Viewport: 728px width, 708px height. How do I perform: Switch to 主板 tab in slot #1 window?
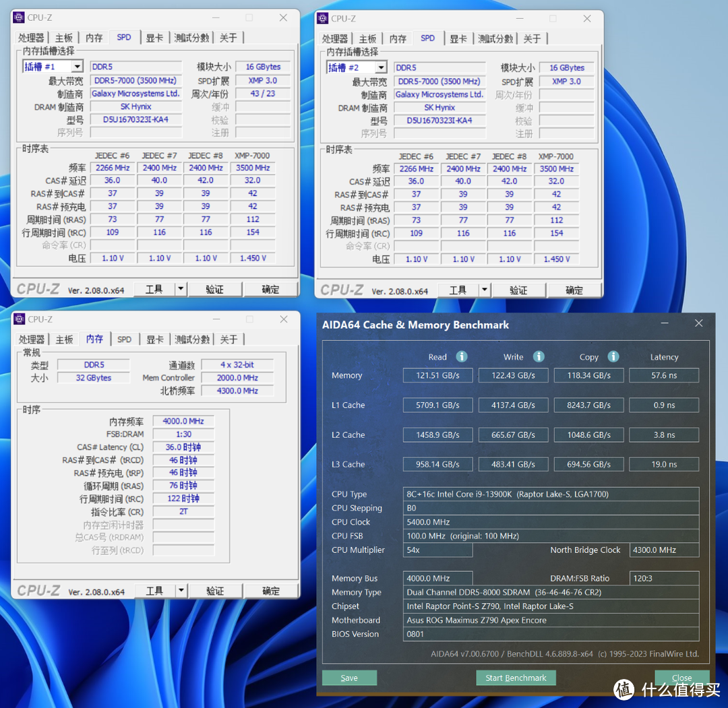[63, 38]
